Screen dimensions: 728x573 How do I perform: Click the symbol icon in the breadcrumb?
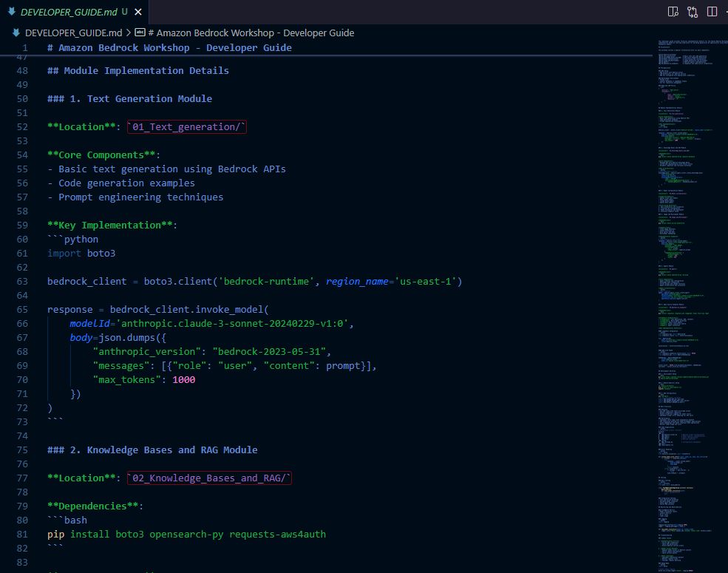[x=140, y=33]
